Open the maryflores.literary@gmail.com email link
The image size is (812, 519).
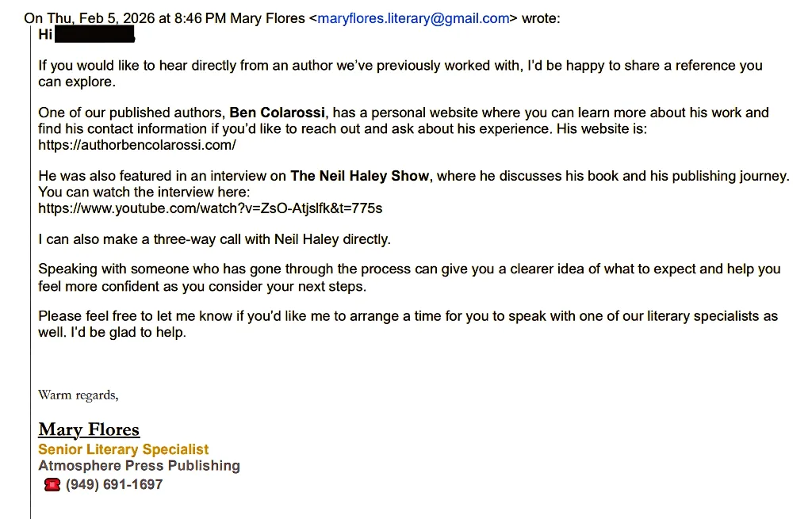(413, 18)
